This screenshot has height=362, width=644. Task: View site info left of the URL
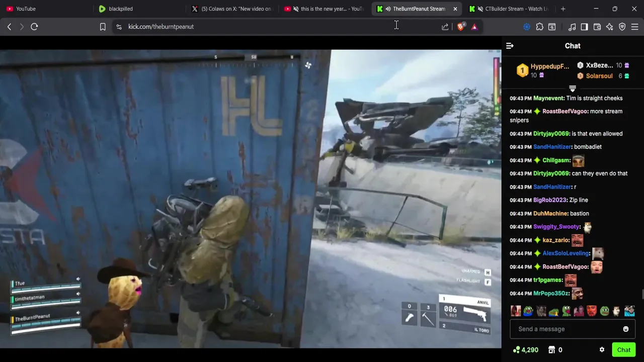pyautogui.click(x=119, y=27)
